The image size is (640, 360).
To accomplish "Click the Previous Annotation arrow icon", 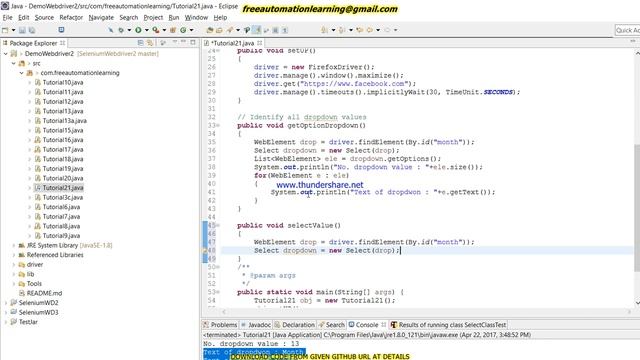I will pyautogui.click(x=342, y=30).
